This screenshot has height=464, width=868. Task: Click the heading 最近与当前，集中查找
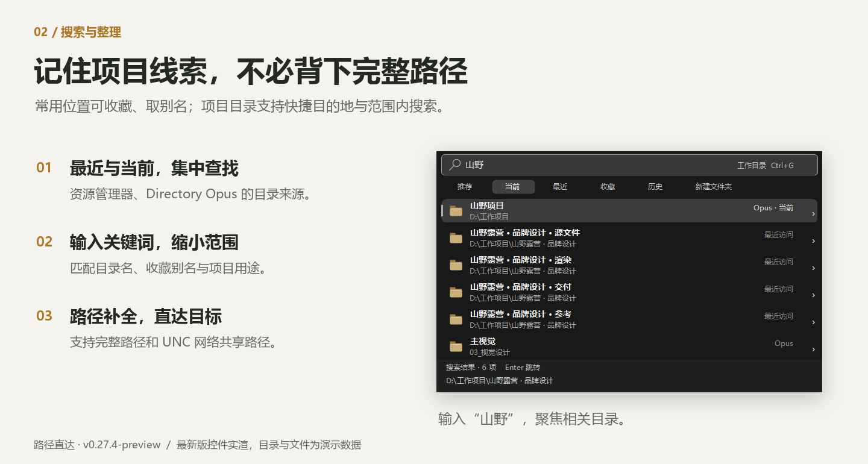[154, 168]
